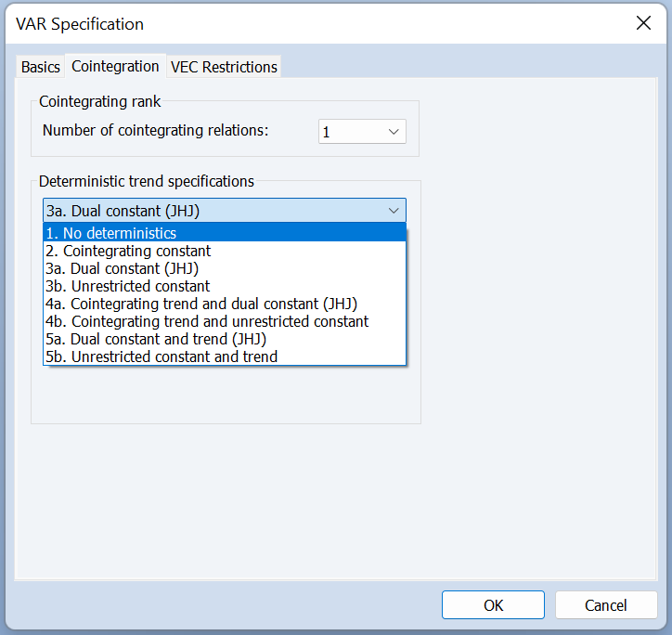Open the Cointegration tab
This screenshot has width=672, height=635.
(x=115, y=67)
